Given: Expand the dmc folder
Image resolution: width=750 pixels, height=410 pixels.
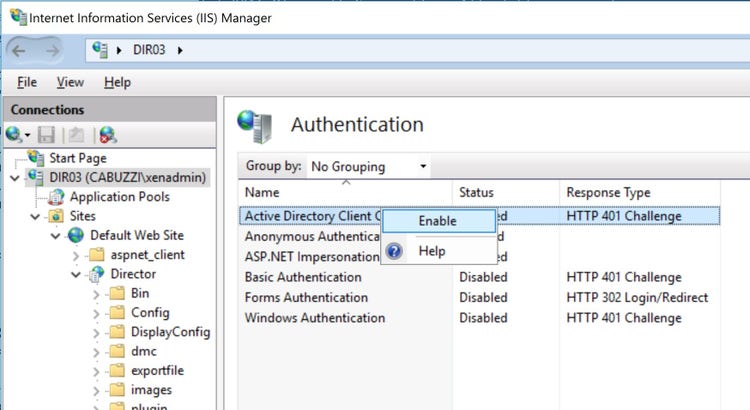Looking at the screenshot, I should (x=97, y=352).
